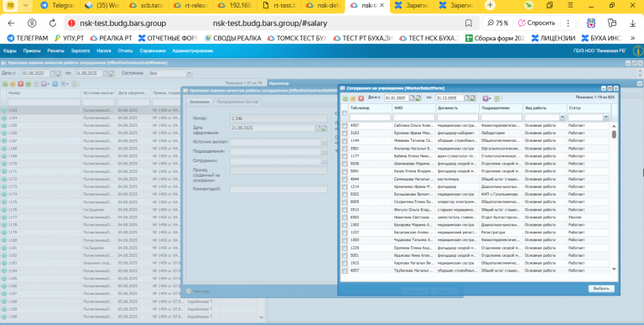Open Вид работы column filter dropdown

[563, 118]
